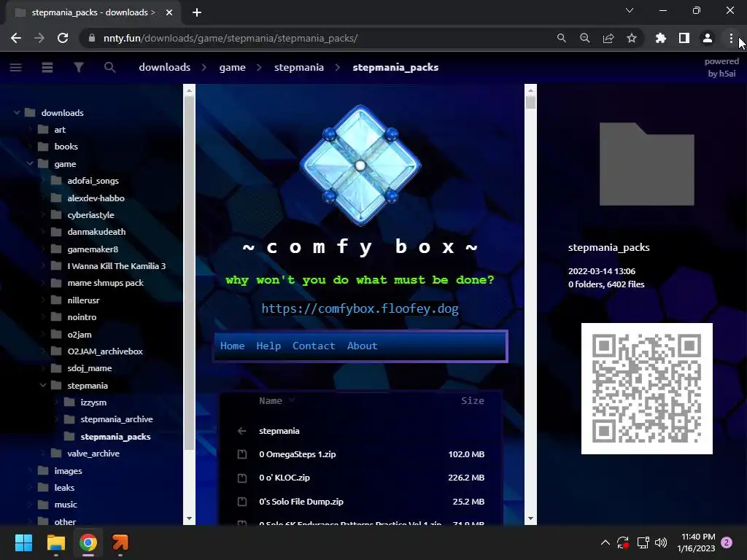Select adofai_songs folder in tree
Screen dimensions: 747x560
tap(93, 181)
